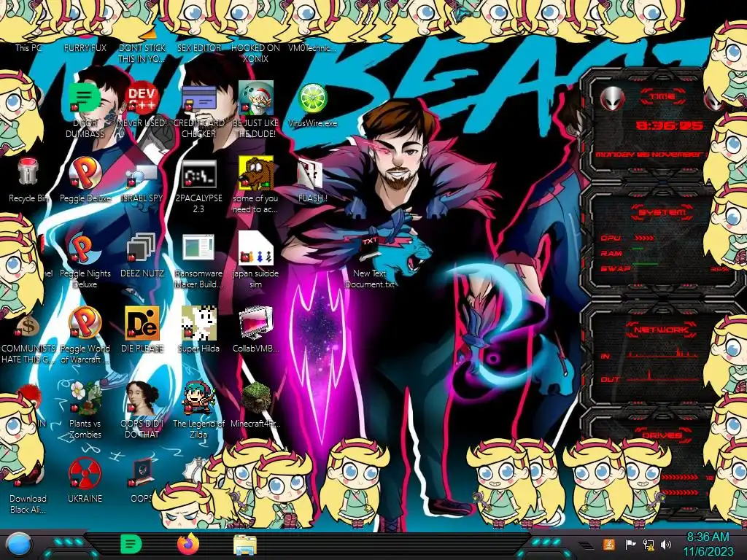
Task: Launch Plants vs Zombies shortcut
Action: pos(85,399)
